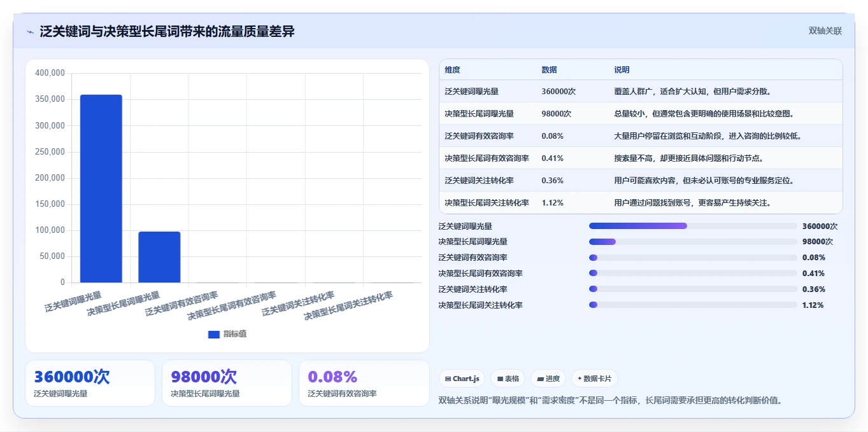This screenshot has width=868, height=432.
Task: Select table cell 泛关键词有效咨询率
Action: point(479,136)
